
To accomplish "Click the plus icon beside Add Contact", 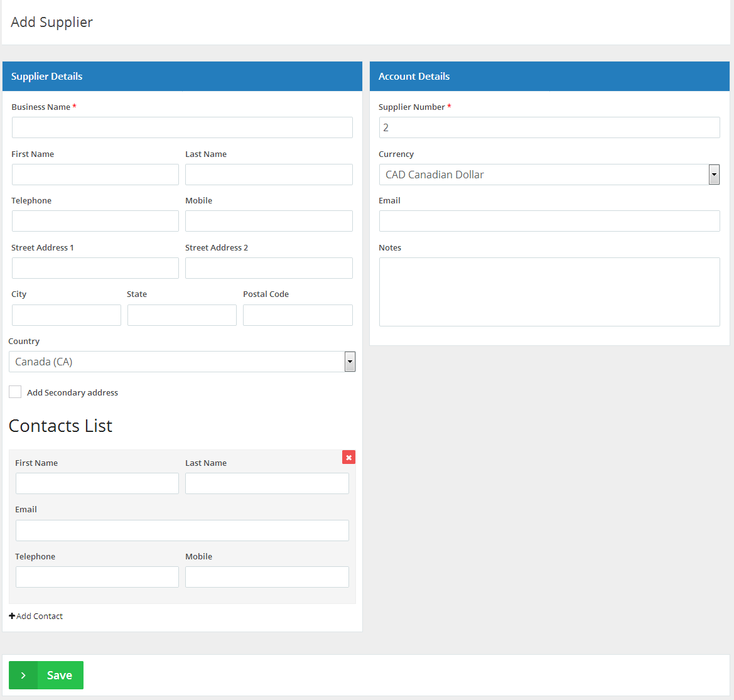I will pyautogui.click(x=12, y=616).
